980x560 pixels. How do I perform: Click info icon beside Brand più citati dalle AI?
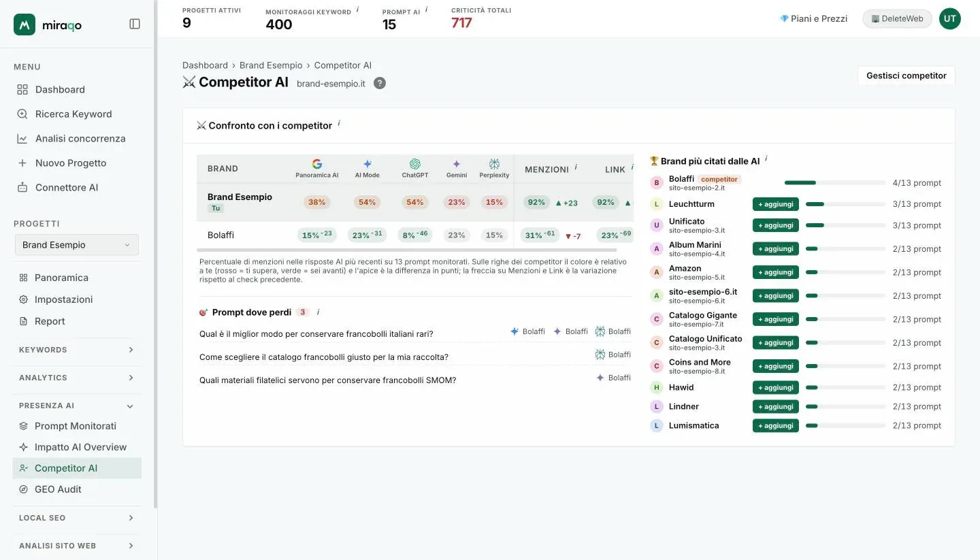(x=766, y=159)
